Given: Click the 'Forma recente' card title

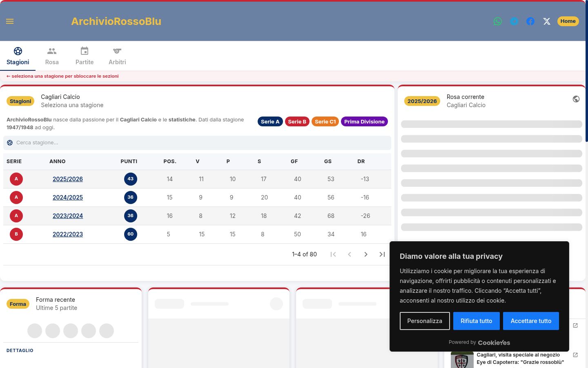Looking at the screenshot, I should click(56, 300).
